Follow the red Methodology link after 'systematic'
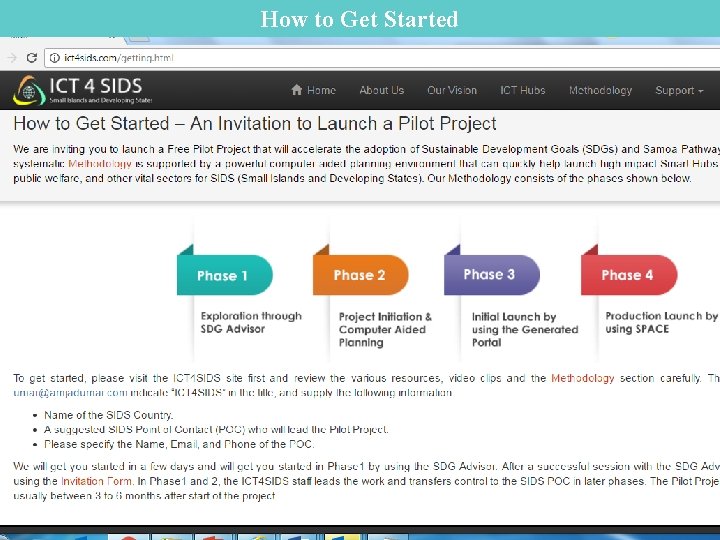 pyautogui.click(x=100, y=164)
